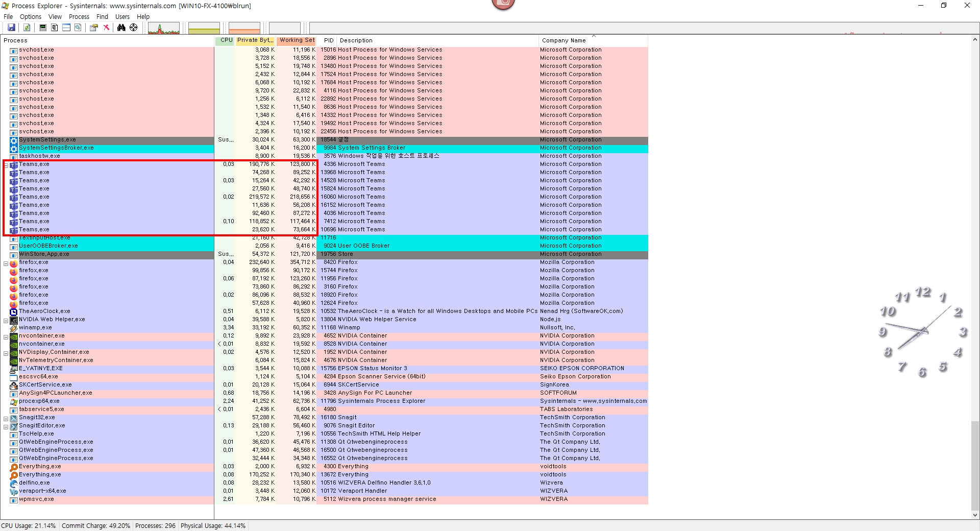Screen dimensions: 980x531
Task: Click the veraport-x64.exe process icon
Action: (x=14, y=491)
